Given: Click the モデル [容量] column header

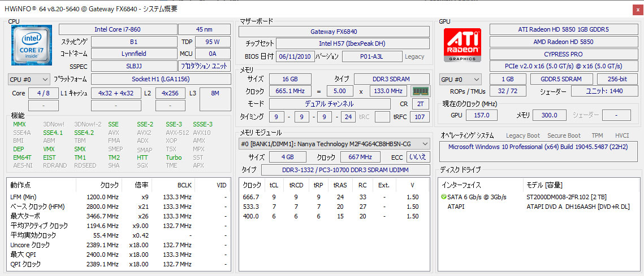Looking at the screenshot, I should pos(581,185).
